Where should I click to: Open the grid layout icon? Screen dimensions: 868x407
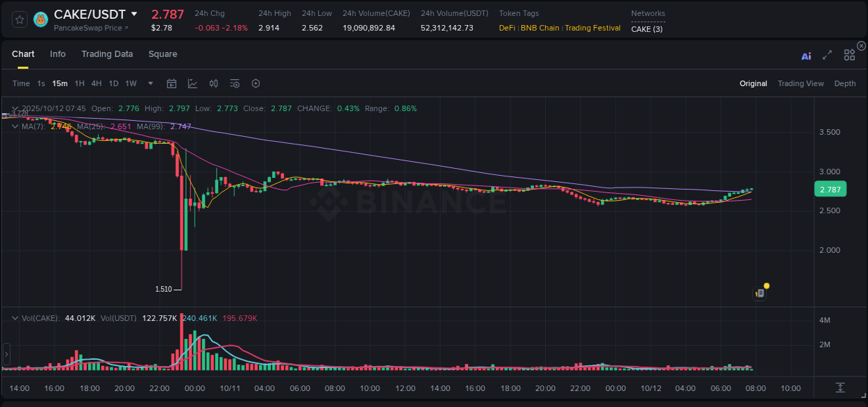849,55
